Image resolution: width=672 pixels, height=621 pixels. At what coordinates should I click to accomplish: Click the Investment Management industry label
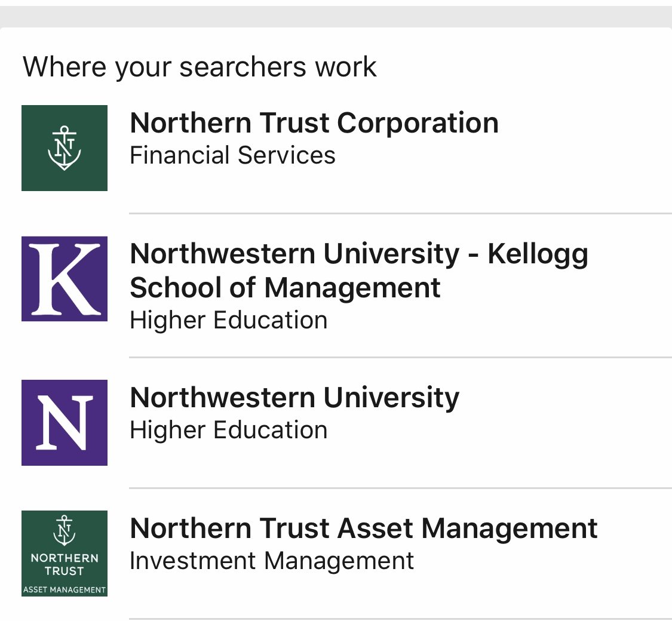(x=271, y=561)
